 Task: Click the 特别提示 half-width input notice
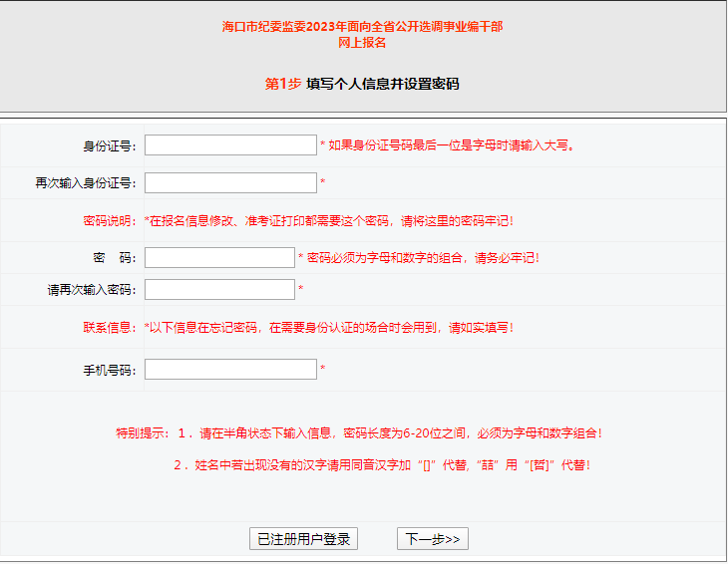pos(360,433)
